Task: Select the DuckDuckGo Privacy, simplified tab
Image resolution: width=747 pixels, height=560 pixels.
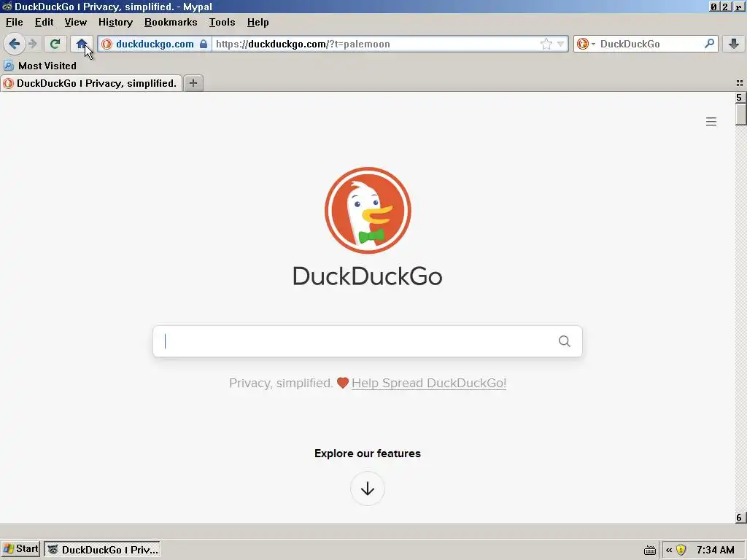Action: click(91, 83)
